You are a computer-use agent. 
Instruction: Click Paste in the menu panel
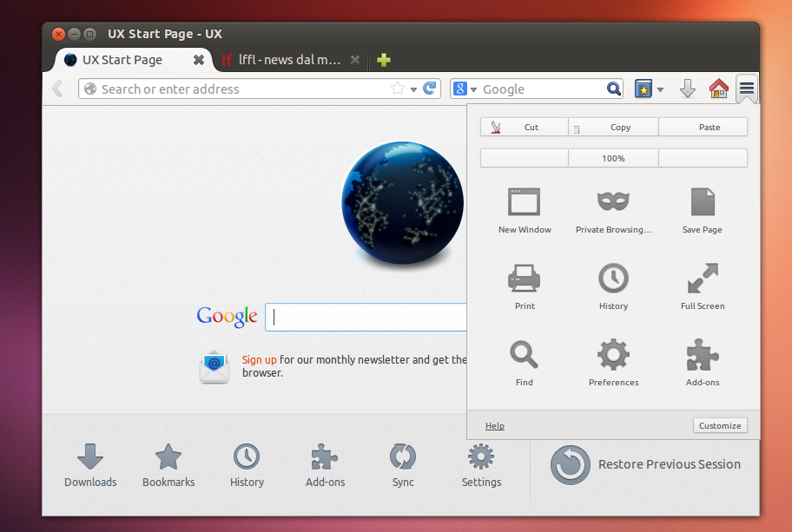click(x=703, y=127)
